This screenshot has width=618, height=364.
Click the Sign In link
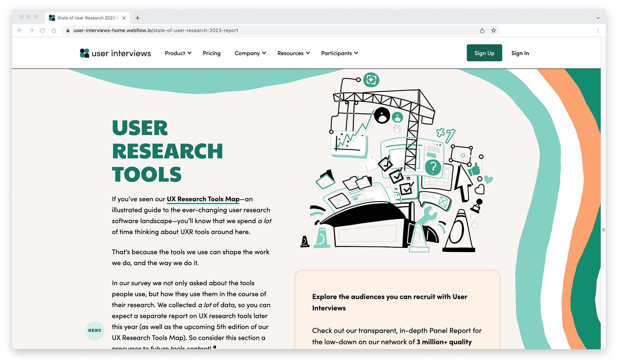(x=520, y=53)
